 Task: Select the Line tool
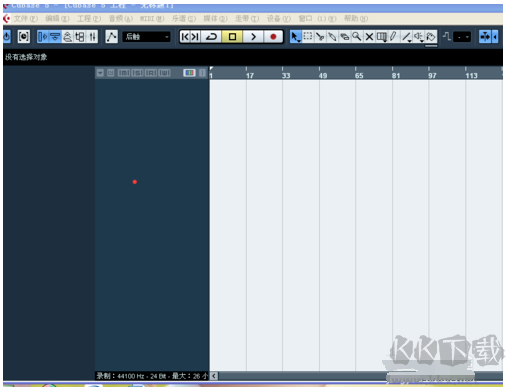click(x=406, y=36)
